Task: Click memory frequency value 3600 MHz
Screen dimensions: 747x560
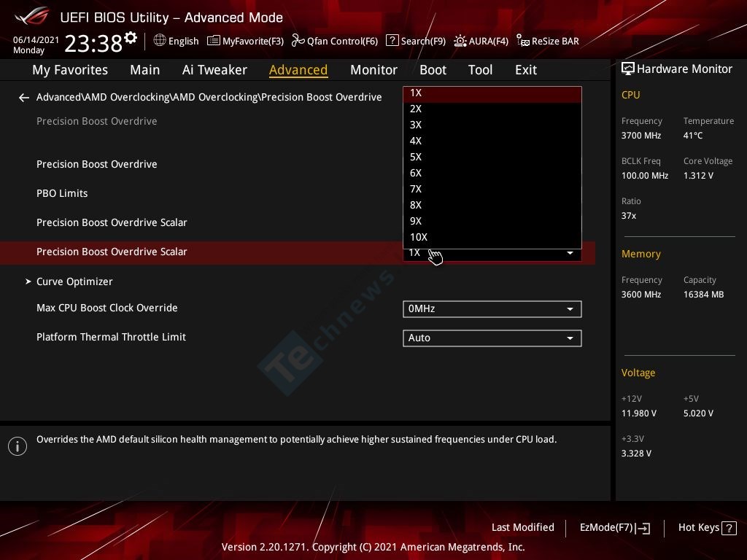Action: pos(640,295)
